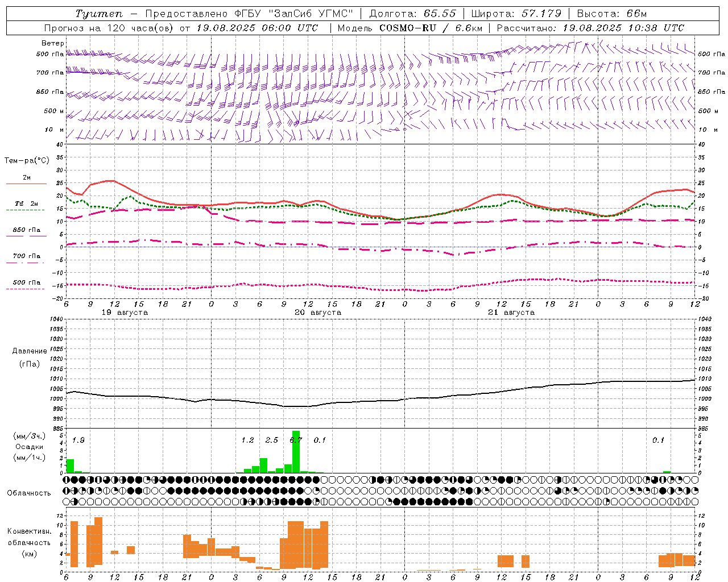The width and height of the screenshot is (728, 582).
Task: Click the tallest green precipitation bar labeled 6.7
Action: coord(296,452)
